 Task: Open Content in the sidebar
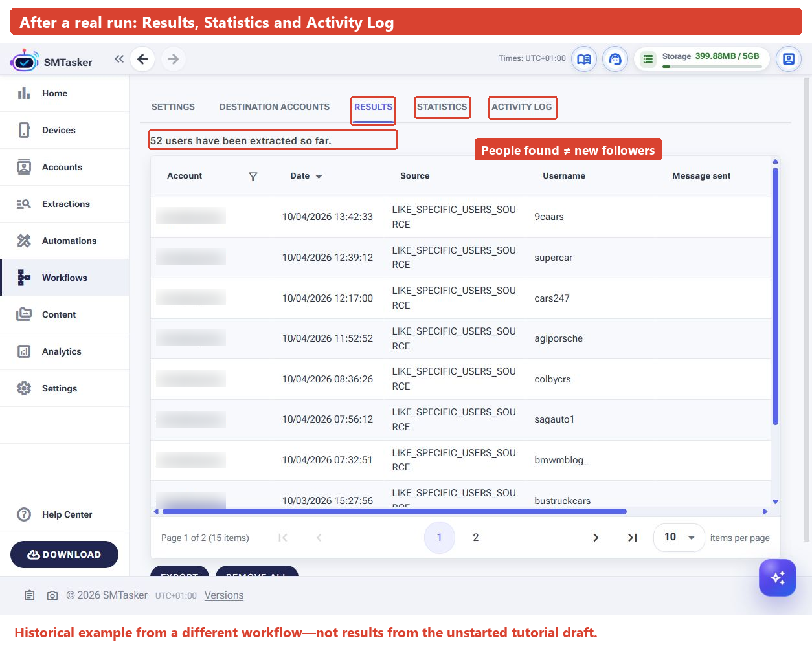pyautogui.click(x=64, y=314)
